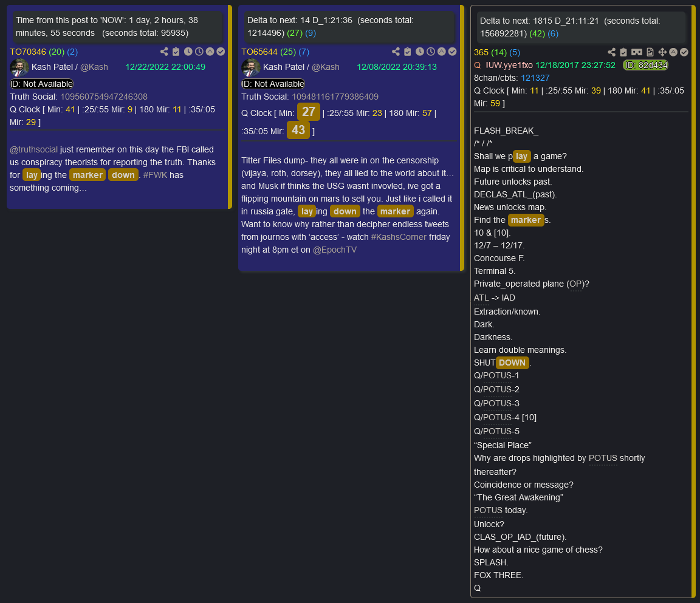Click highlighted Q Clock mirror value 43
Image resolution: width=700 pixels, height=603 pixels.
(x=298, y=130)
